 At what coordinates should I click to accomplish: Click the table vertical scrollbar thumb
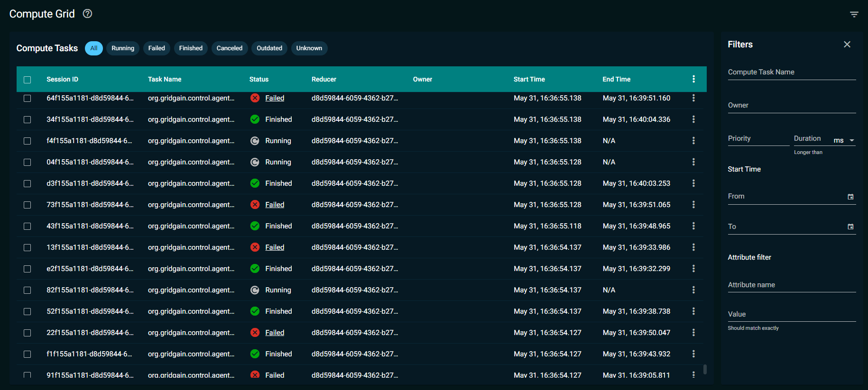[705, 369]
